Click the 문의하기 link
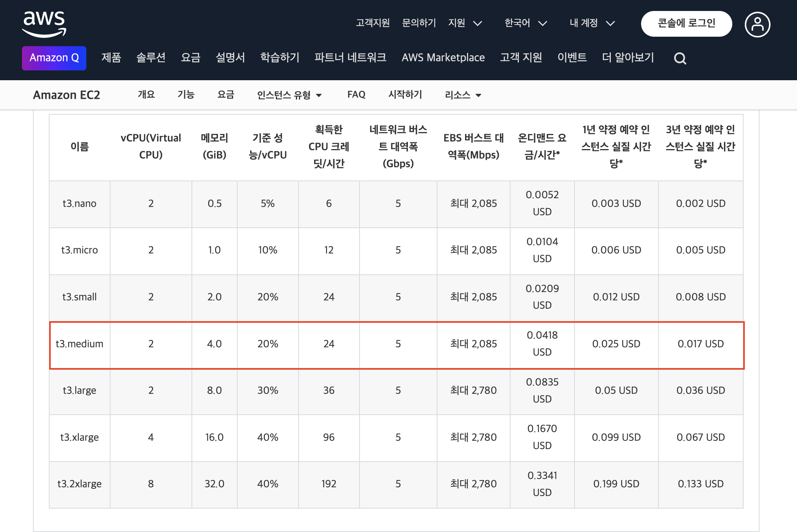The height and width of the screenshot is (532, 797). point(419,23)
